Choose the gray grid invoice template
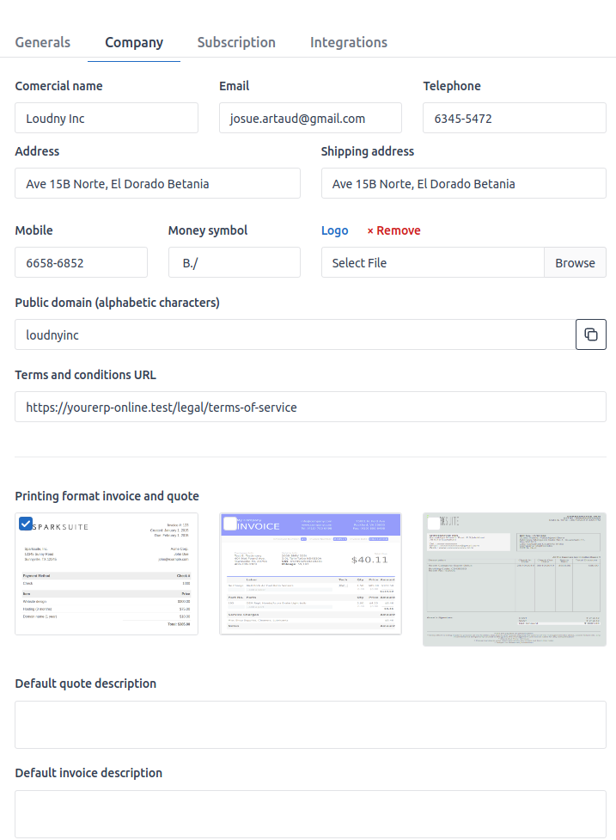 click(514, 579)
